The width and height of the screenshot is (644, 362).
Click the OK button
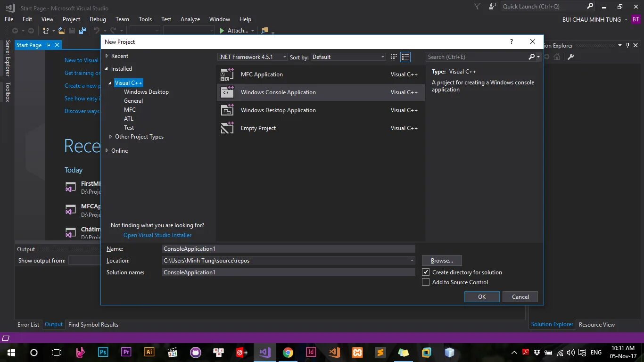coord(482,296)
